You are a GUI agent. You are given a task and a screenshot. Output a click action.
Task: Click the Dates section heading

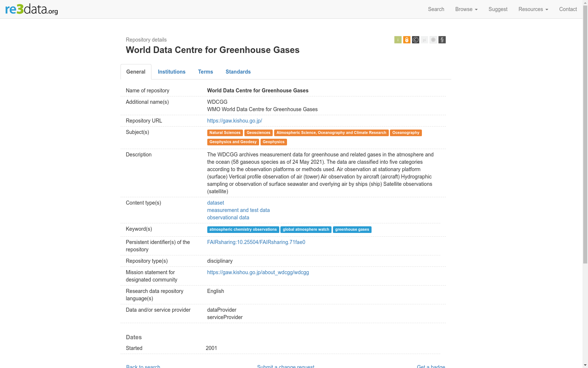tap(134, 337)
